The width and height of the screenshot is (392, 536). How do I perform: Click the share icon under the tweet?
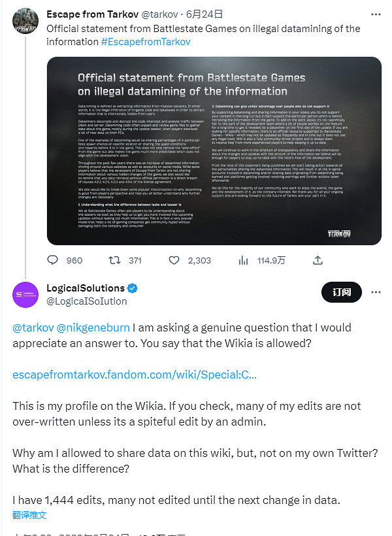(318, 260)
